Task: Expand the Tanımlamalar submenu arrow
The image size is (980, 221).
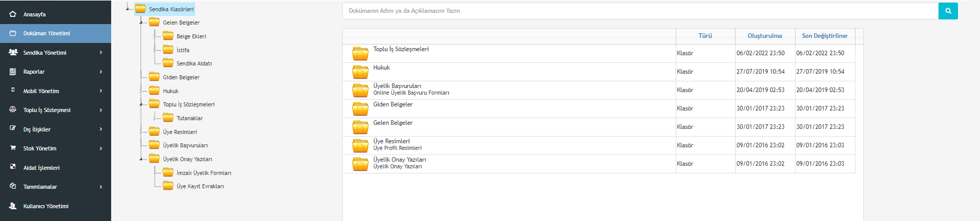Action: (x=101, y=187)
